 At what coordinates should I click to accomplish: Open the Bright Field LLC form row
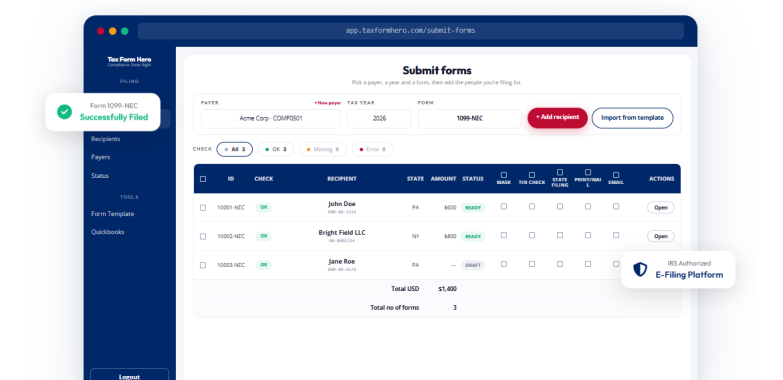[x=661, y=236]
